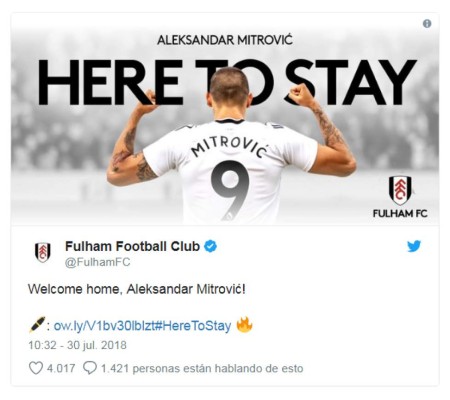Click the fire emoji in the tweet

[244, 325]
